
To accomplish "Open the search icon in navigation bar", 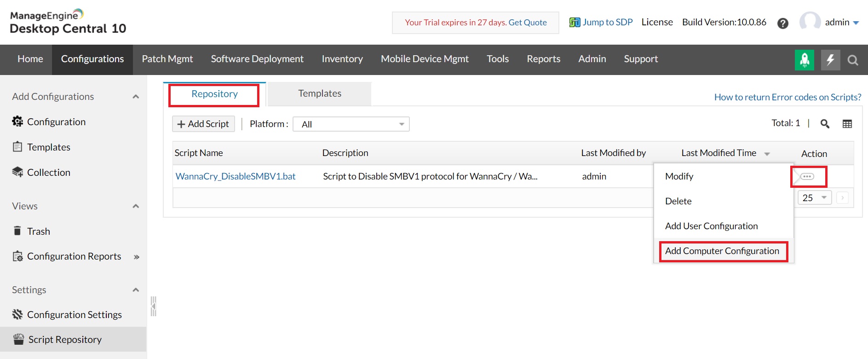I will click(x=853, y=60).
